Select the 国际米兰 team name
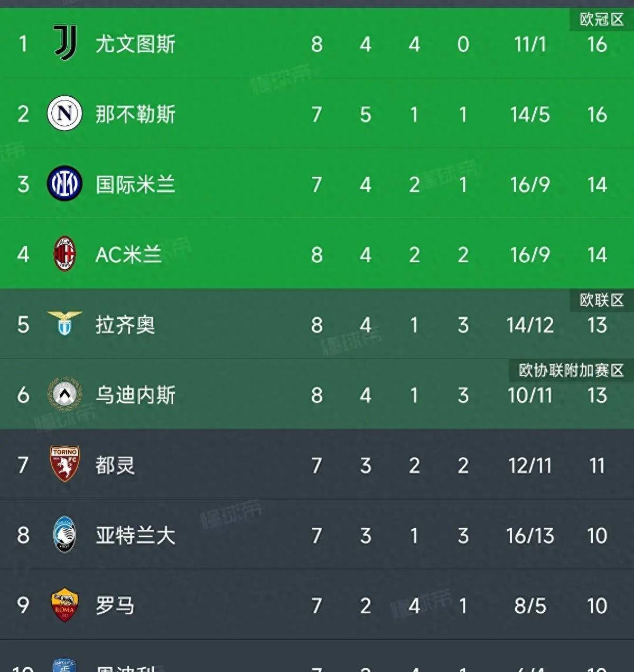 [135, 185]
